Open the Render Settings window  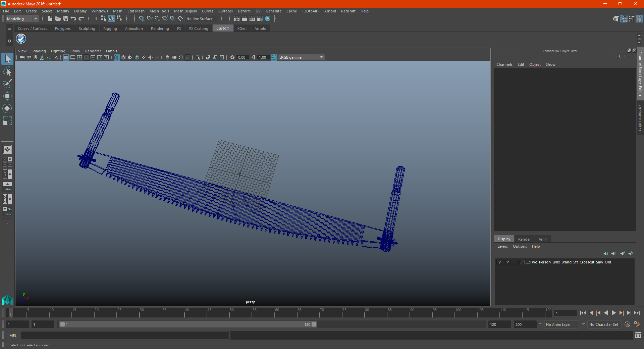[x=260, y=19]
